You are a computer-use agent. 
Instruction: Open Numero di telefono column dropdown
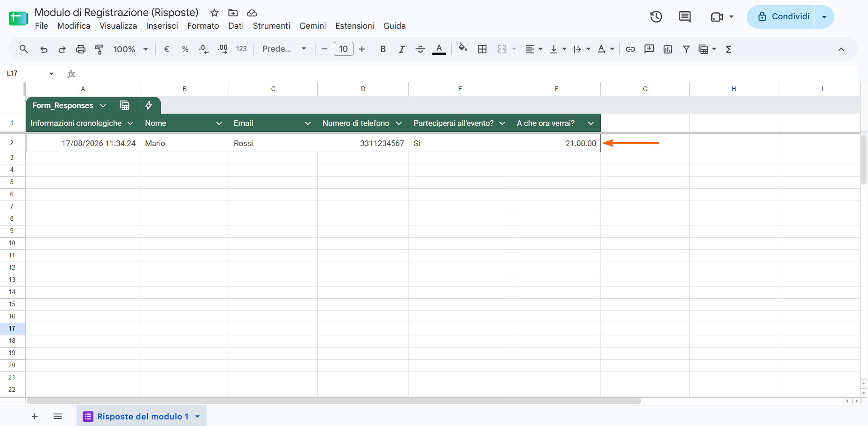399,123
